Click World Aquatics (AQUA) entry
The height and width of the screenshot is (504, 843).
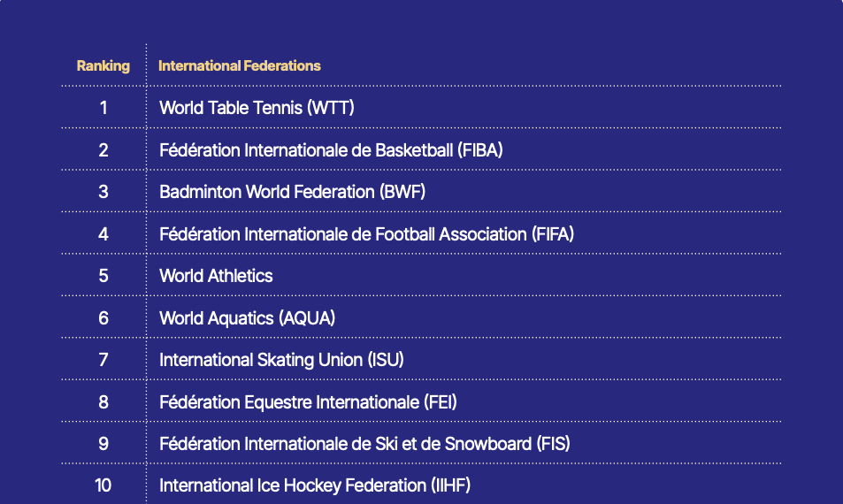(x=247, y=318)
